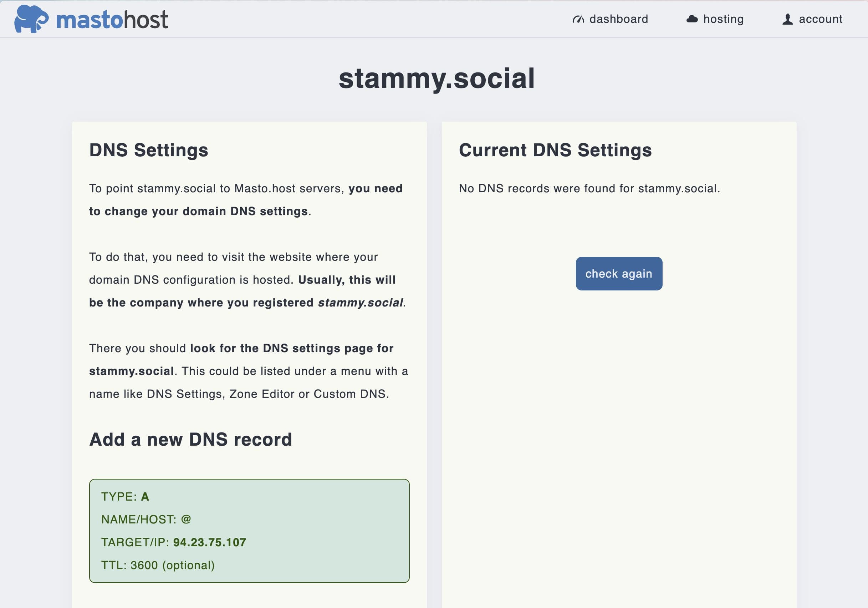
Task: Click the Mastohost elephant logo icon
Action: pos(31,19)
